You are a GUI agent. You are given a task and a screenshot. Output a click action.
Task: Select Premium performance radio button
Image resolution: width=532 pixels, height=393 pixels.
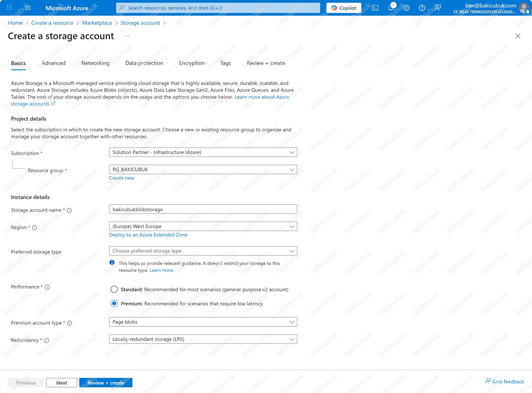(x=114, y=303)
